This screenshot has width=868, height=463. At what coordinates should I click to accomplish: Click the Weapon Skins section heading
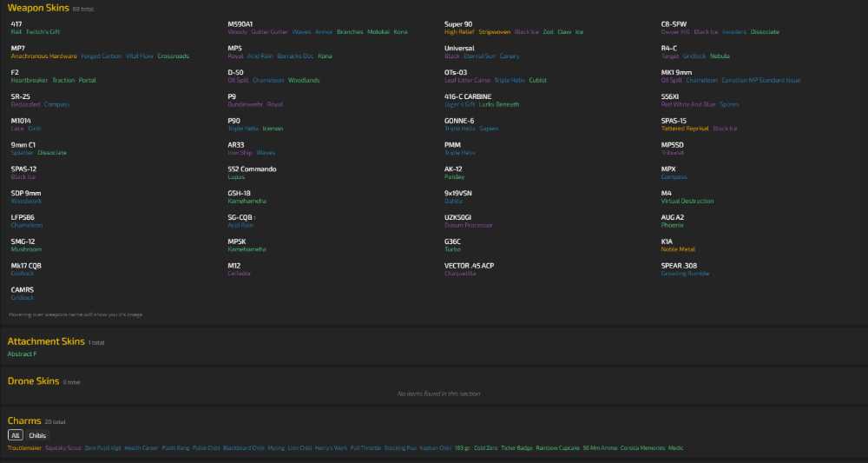(x=38, y=9)
